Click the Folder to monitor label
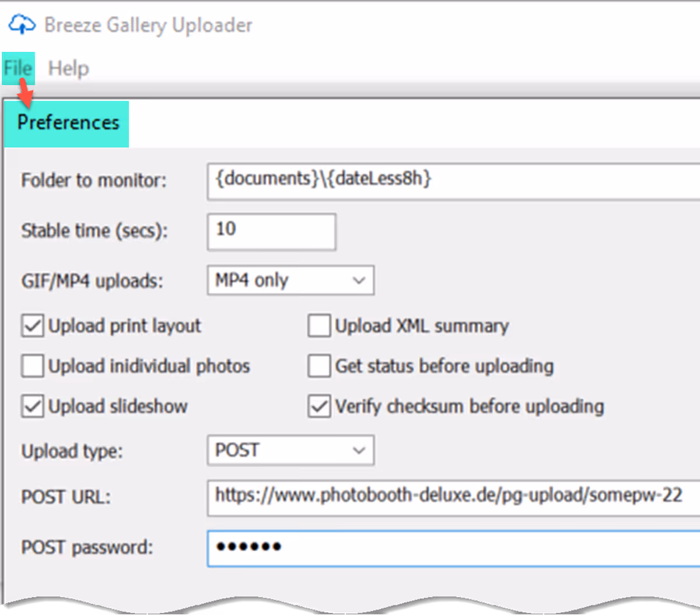 94,181
